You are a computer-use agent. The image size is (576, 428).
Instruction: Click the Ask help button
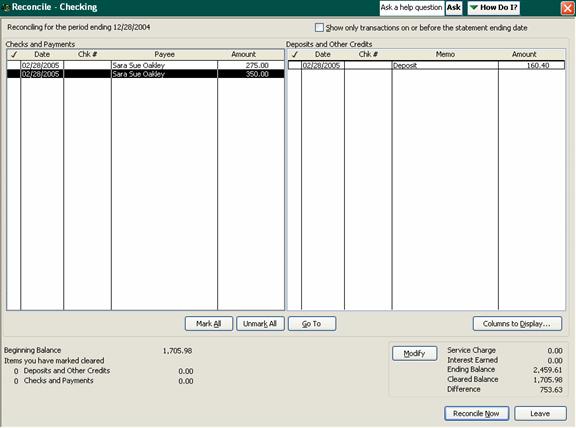(x=454, y=8)
